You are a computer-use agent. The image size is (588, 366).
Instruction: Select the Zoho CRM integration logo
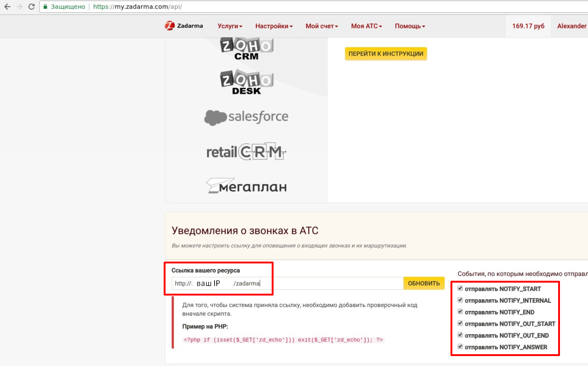coord(247,48)
